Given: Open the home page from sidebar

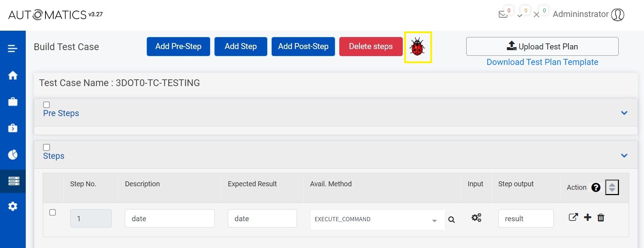Looking at the screenshot, I should click(x=13, y=75).
